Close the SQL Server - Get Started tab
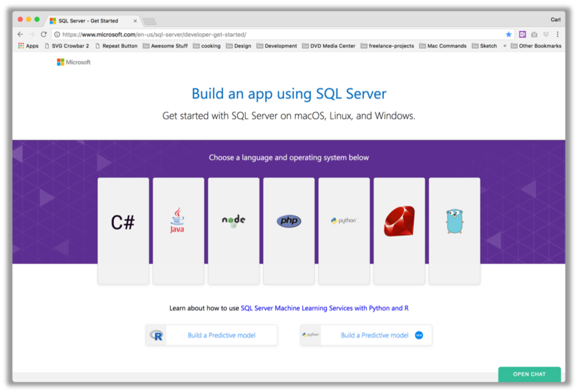The width and height of the screenshot is (577, 392). coord(135,21)
